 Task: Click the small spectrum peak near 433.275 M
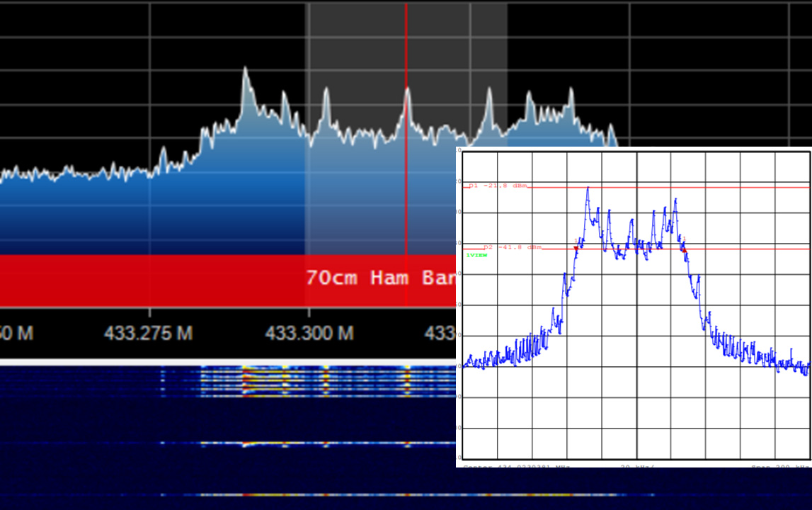163,150
